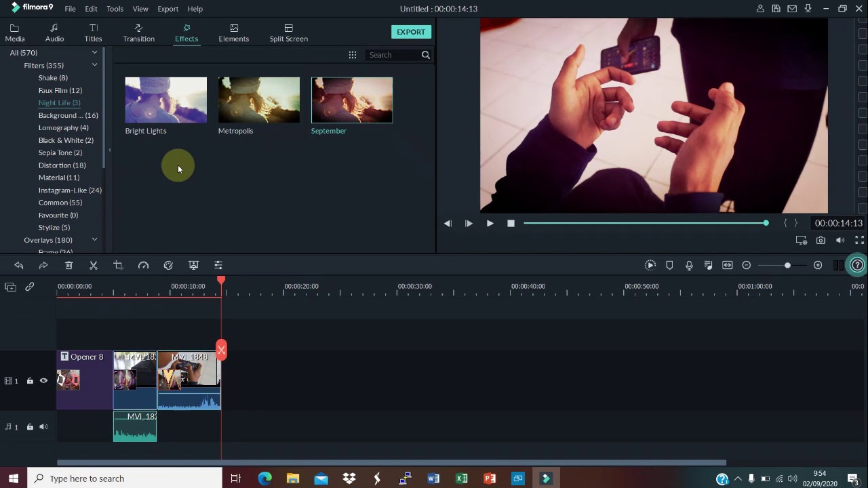The height and width of the screenshot is (488, 868).
Task: Add a marker with shield icon
Action: (x=669, y=265)
